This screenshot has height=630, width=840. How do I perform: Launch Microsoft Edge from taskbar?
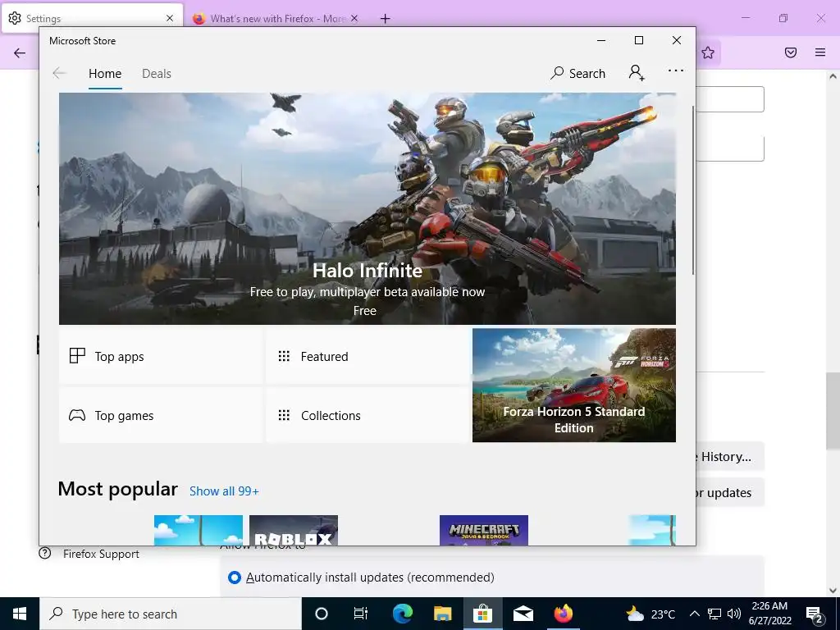402,614
